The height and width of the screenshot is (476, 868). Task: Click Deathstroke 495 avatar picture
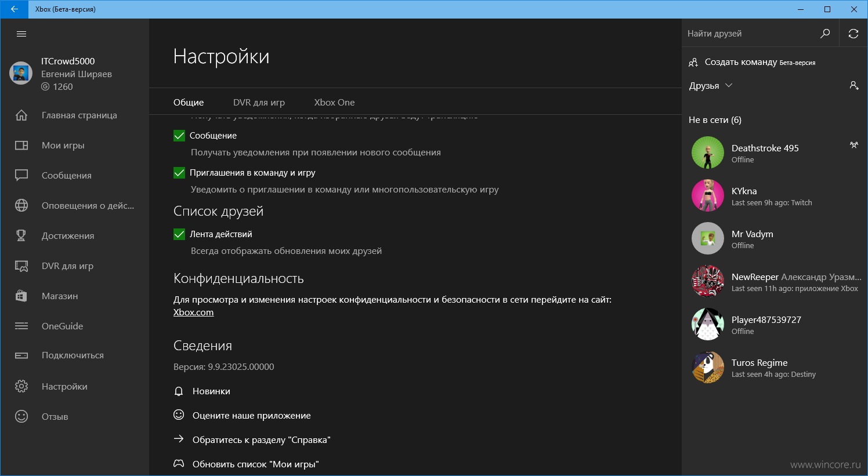tap(708, 152)
